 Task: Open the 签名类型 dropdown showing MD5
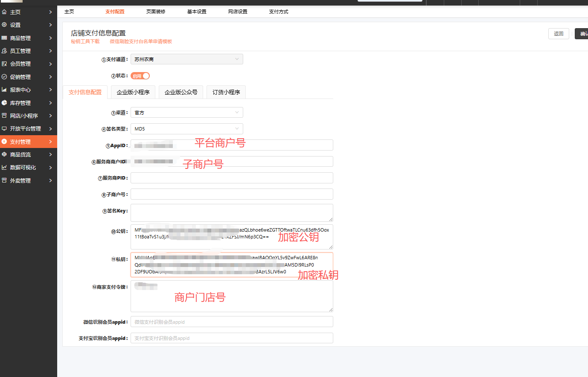pos(187,129)
